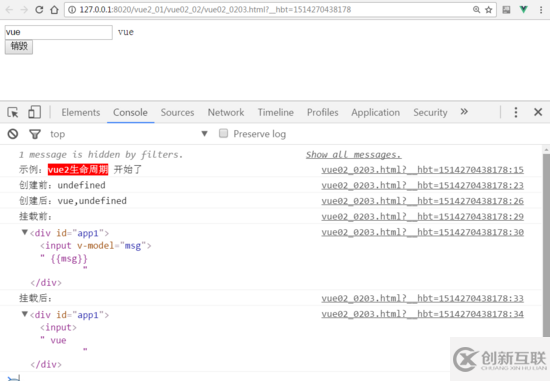Click the input v-model="msg" line
Screen dimensions: 550x381
(95, 246)
